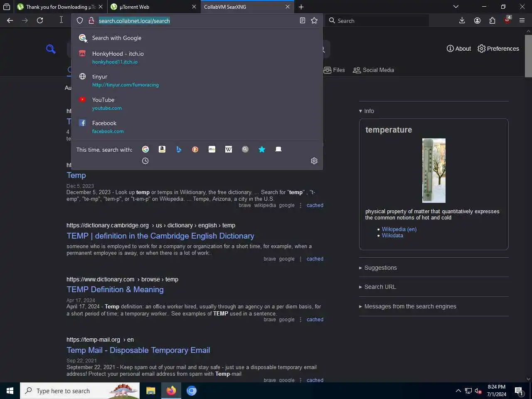Open search settings gear in urlbar dropdown
Viewport: 532px width, 399px height.
[314, 161]
